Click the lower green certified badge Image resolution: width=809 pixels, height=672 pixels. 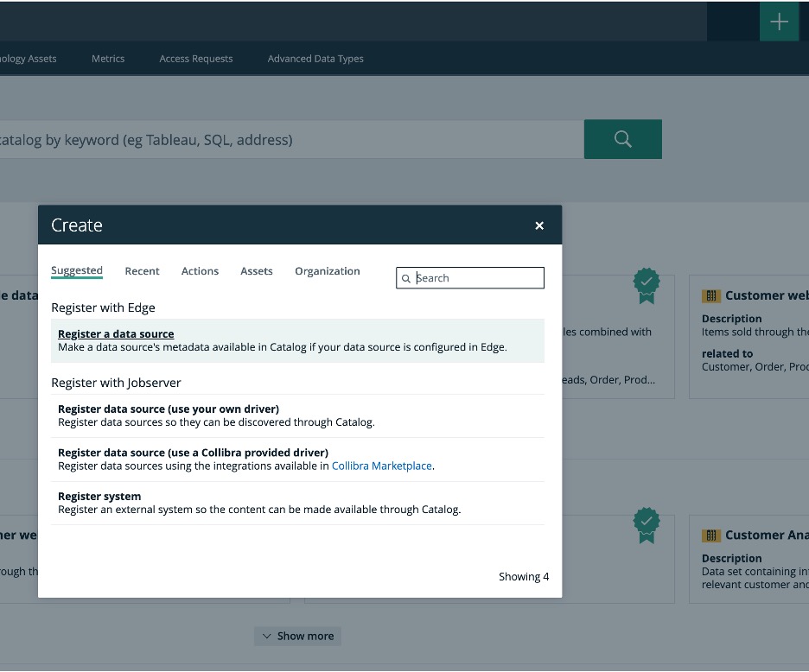tap(647, 523)
